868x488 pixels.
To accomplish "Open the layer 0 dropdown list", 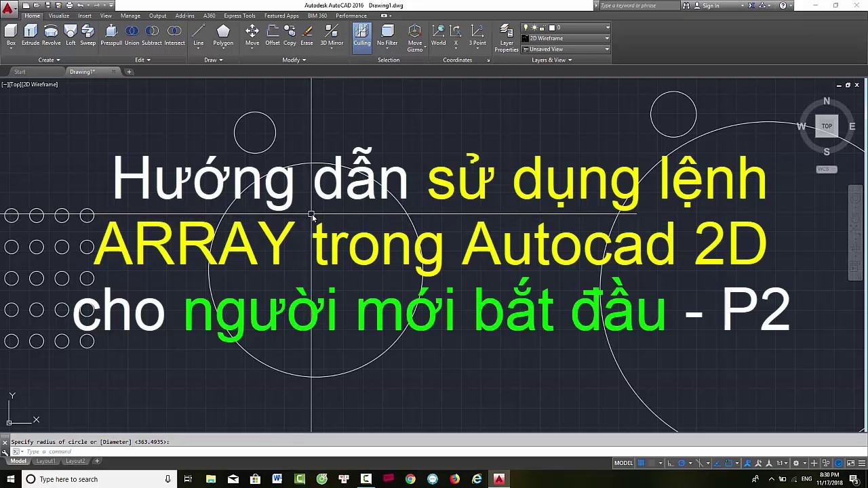I will point(566,28).
